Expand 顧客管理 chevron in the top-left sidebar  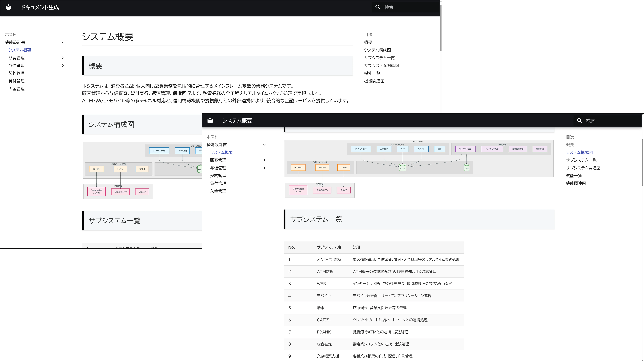click(63, 58)
